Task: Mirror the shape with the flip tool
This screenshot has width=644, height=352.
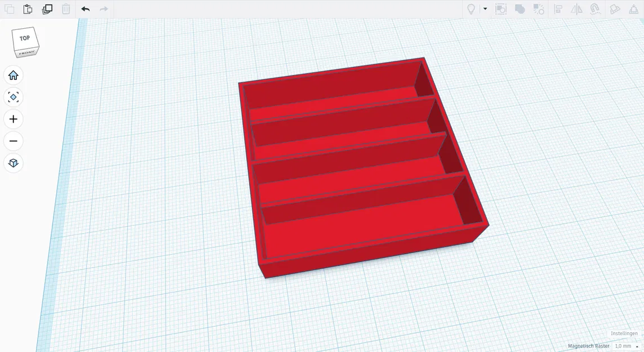Action: point(576,9)
